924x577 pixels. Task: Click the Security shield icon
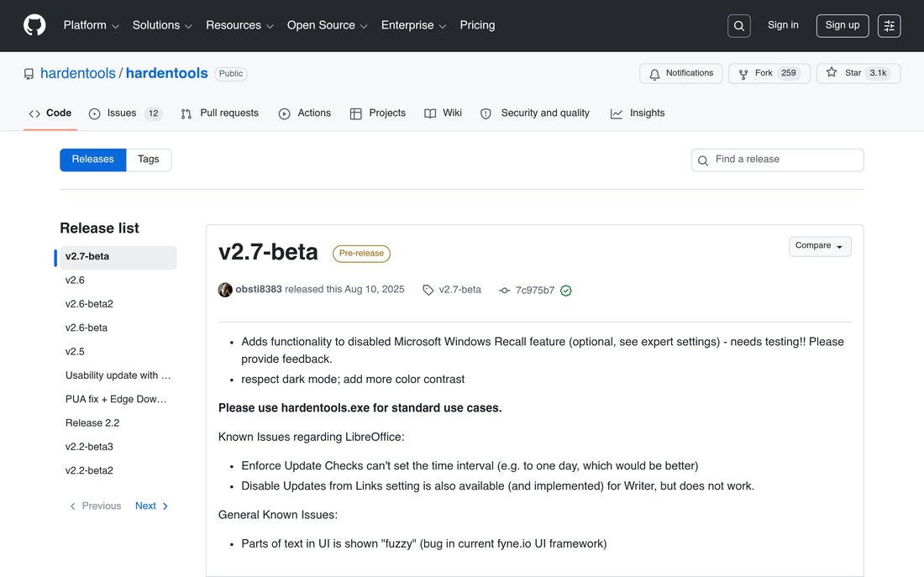(486, 113)
